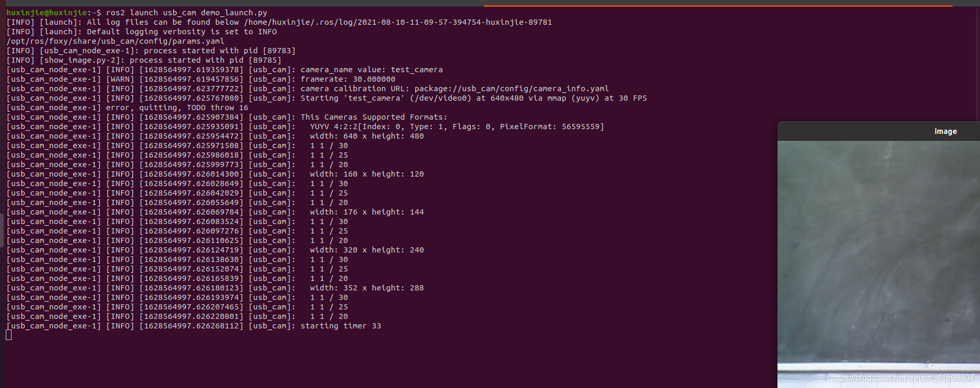The image size is (980, 388).
Task: Click the path '/opt/ros/foxy/share/usb_cam/config/params.yaml'
Action: coord(116,41)
